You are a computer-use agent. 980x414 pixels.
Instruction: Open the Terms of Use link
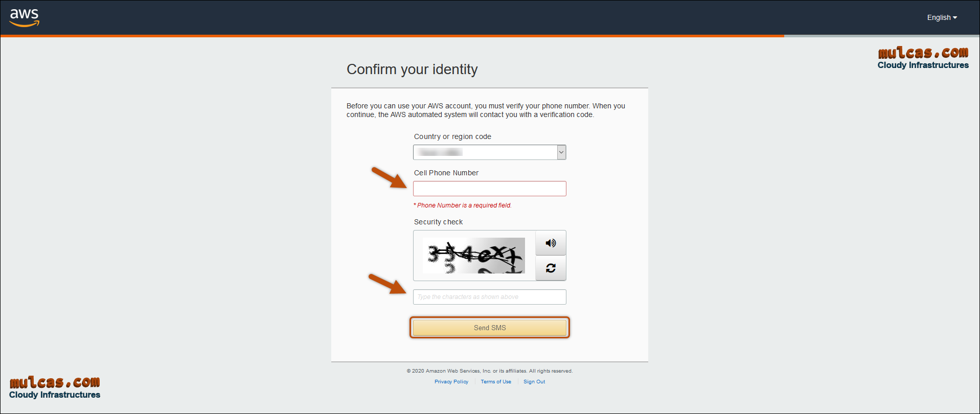point(495,382)
